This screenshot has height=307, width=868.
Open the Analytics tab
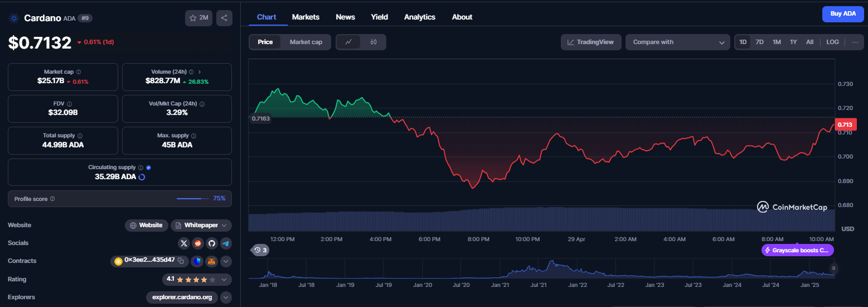[420, 17]
